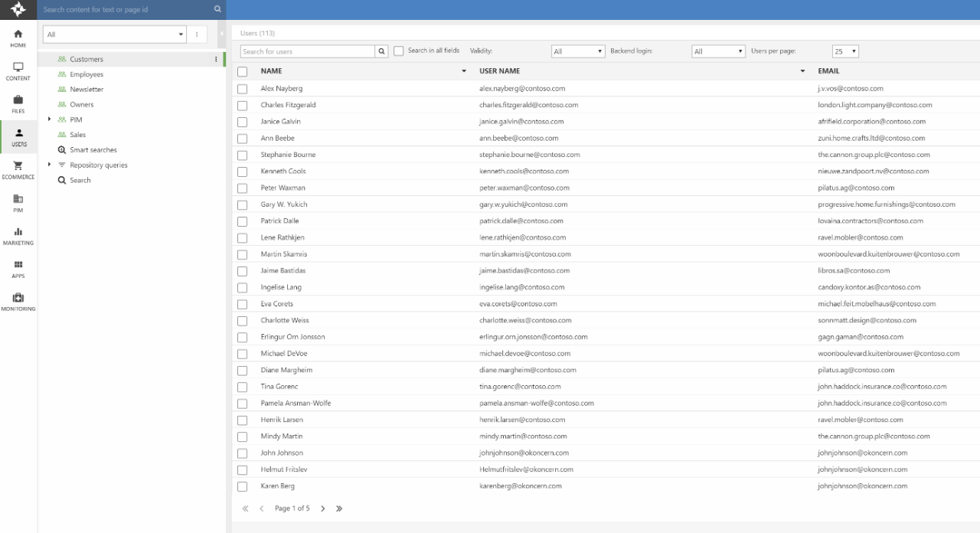
Task: Open the user Charles Fitzgerald
Action: 288,105
